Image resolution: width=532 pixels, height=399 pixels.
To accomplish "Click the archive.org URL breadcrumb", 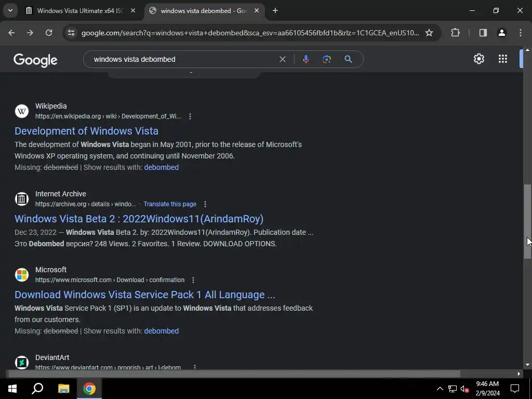I will pyautogui.click(x=86, y=204).
